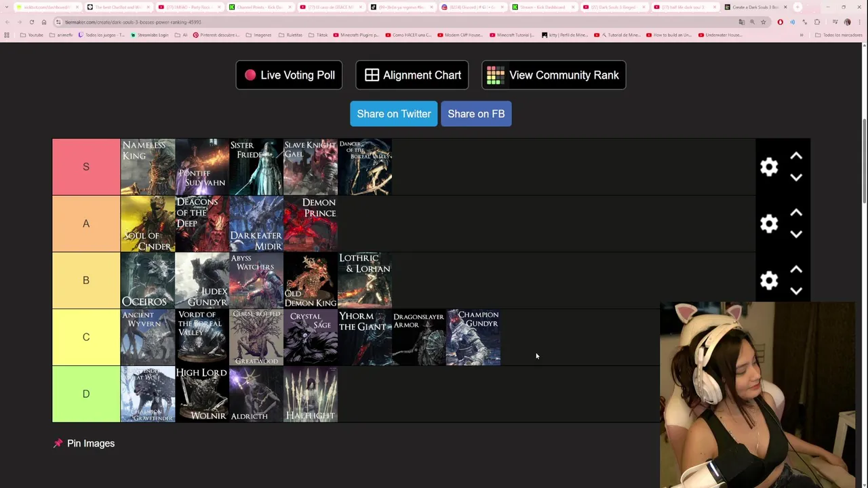This screenshot has height=488, width=868.
Task: Open the Alignment Chart
Action: coord(412,75)
